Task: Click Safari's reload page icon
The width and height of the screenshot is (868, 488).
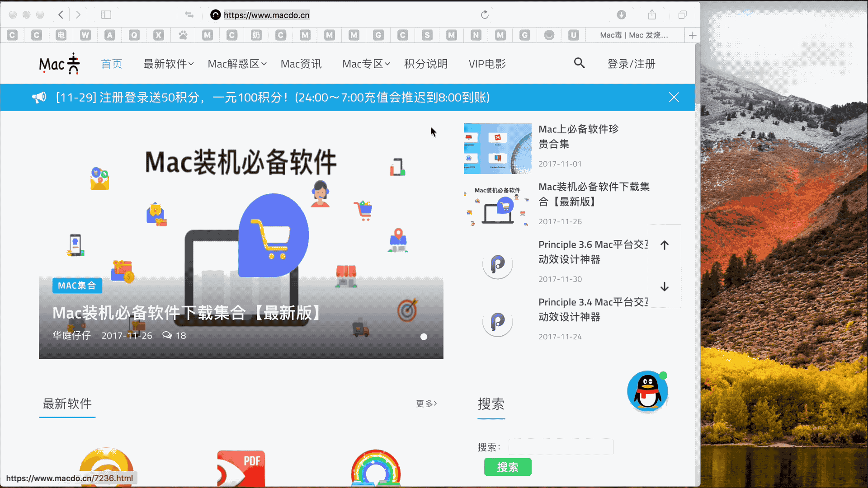Action: tap(485, 14)
